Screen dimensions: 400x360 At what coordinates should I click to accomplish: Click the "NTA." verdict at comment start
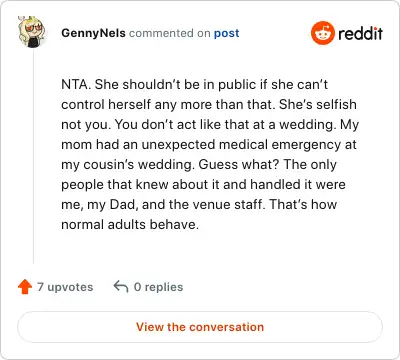tap(76, 84)
